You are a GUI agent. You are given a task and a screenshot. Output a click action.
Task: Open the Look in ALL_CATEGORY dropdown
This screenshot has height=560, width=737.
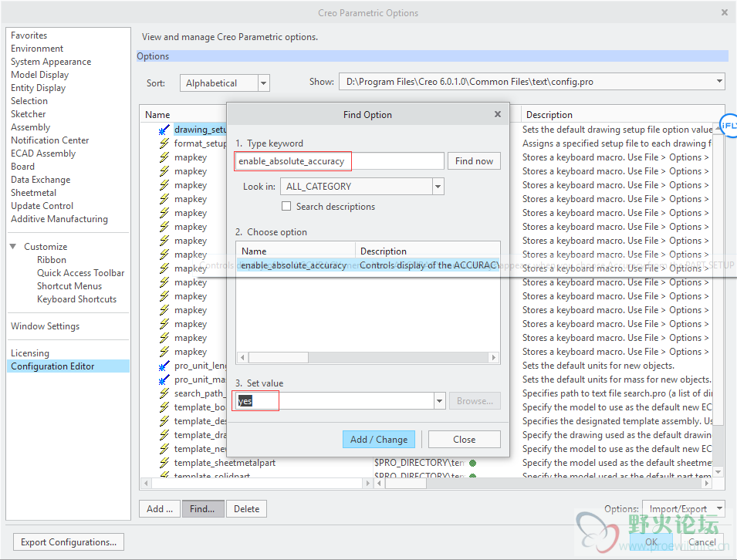click(x=438, y=187)
